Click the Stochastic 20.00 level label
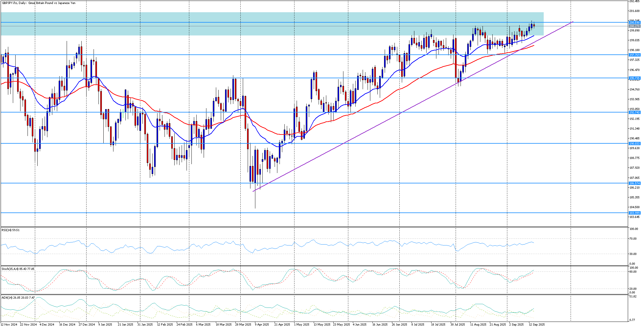The height and width of the screenshot is (328, 644). [633, 289]
